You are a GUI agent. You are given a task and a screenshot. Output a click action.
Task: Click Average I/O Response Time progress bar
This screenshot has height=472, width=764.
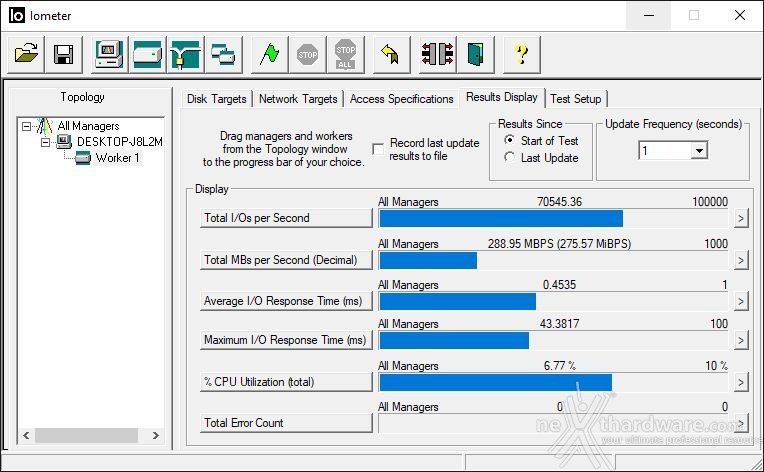click(x=554, y=301)
